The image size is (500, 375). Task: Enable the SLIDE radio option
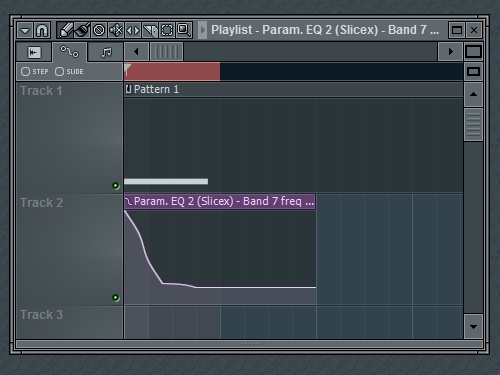click(x=69, y=72)
